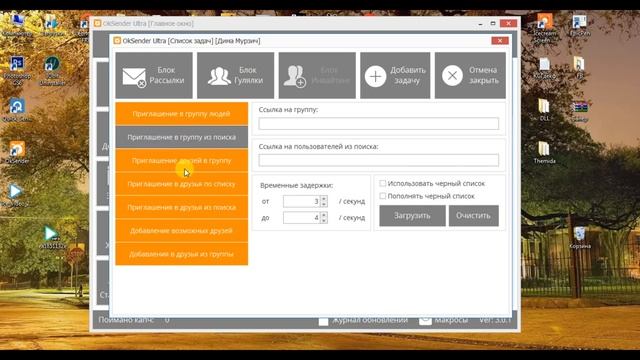Open the Themida folder on desktop
Screen dimensions: 640x360
pyautogui.click(x=544, y=152)
